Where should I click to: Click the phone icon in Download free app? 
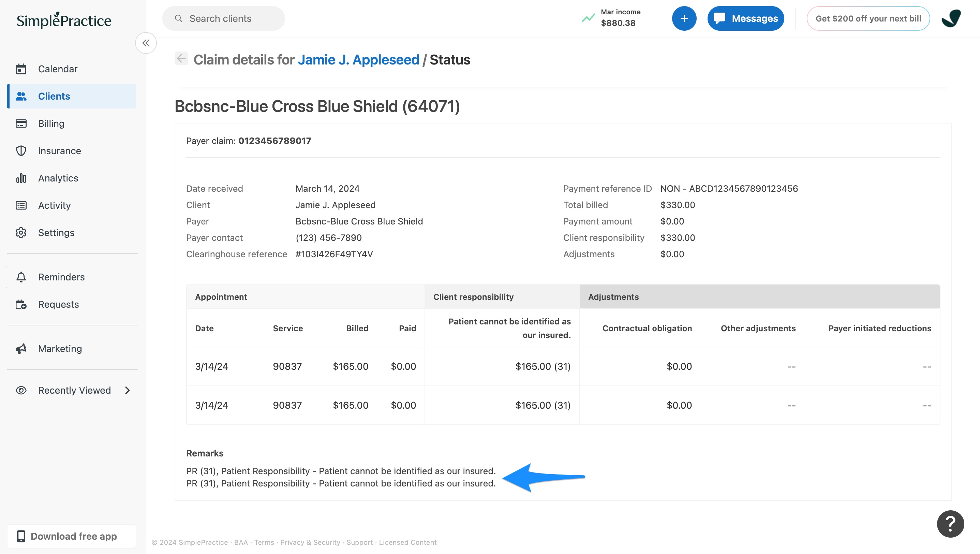(21, 536)
